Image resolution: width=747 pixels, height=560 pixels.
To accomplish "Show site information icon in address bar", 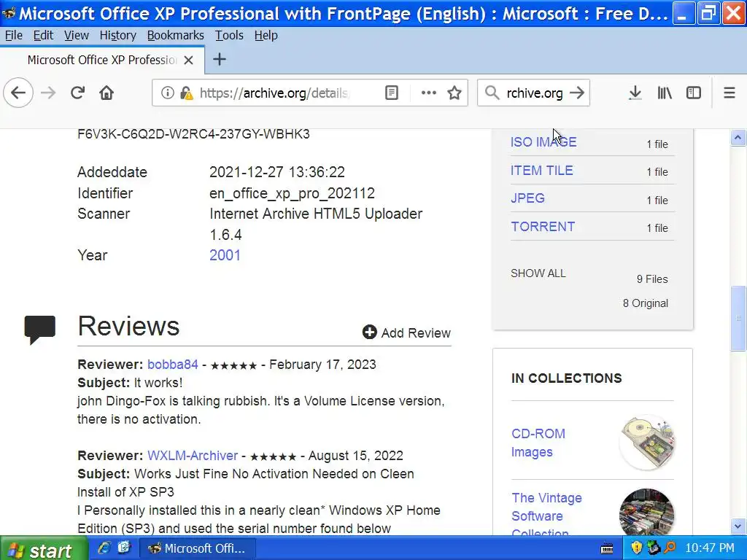I will pyautogui.click(x=167, y=93).
